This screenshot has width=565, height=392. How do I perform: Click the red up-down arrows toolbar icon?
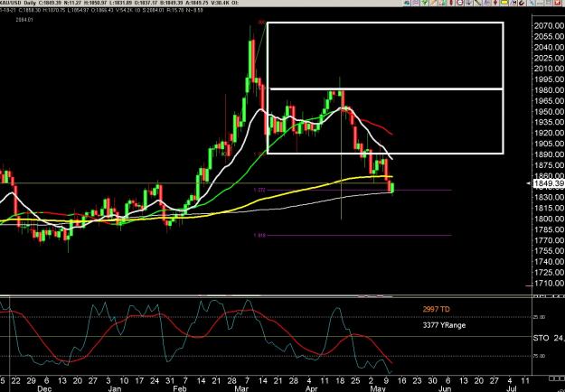pyautogui.click(x=495, y=3)
